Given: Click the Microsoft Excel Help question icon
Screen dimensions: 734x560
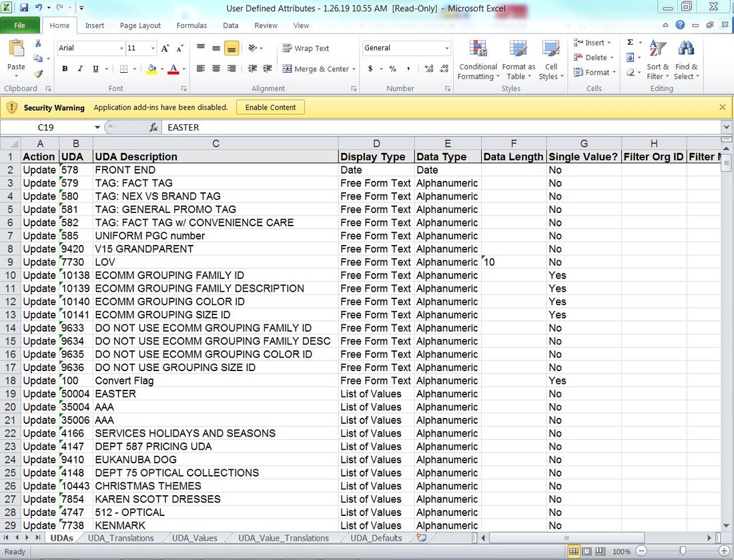Looking at the screenshot, I should (x=680, y=25).
